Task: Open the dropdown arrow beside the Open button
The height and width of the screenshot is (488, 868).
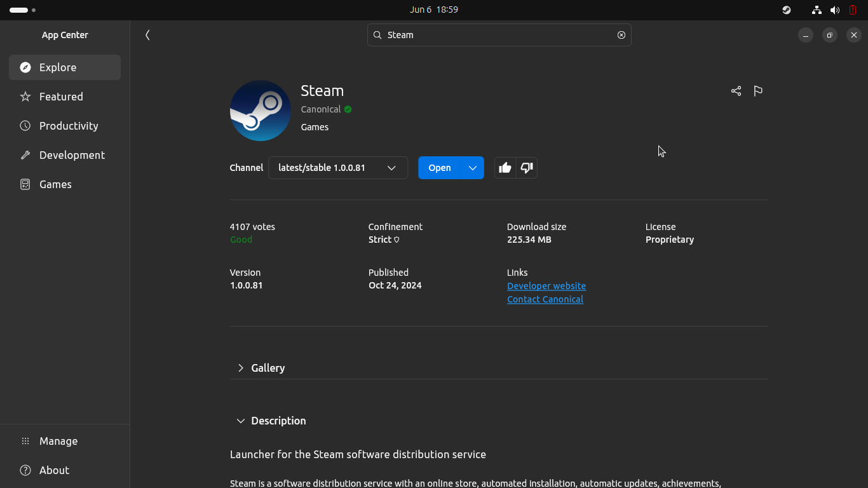Action: (473, 168)
